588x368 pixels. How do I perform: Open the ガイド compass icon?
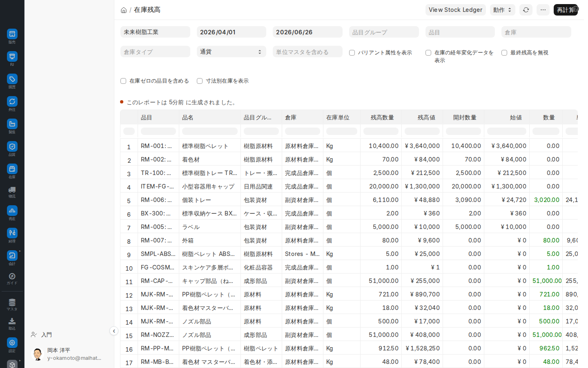[x=12, y=276]
